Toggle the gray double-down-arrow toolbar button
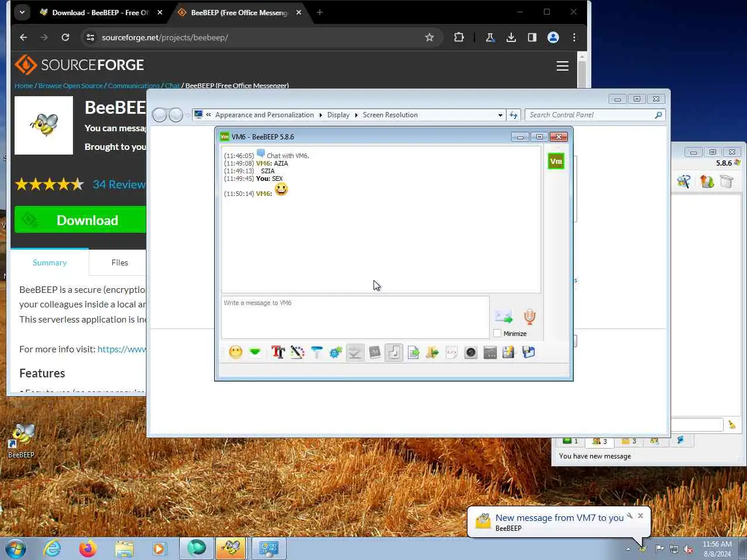The height and width of the screenshot is (560, 747). [x=355, y=352]
